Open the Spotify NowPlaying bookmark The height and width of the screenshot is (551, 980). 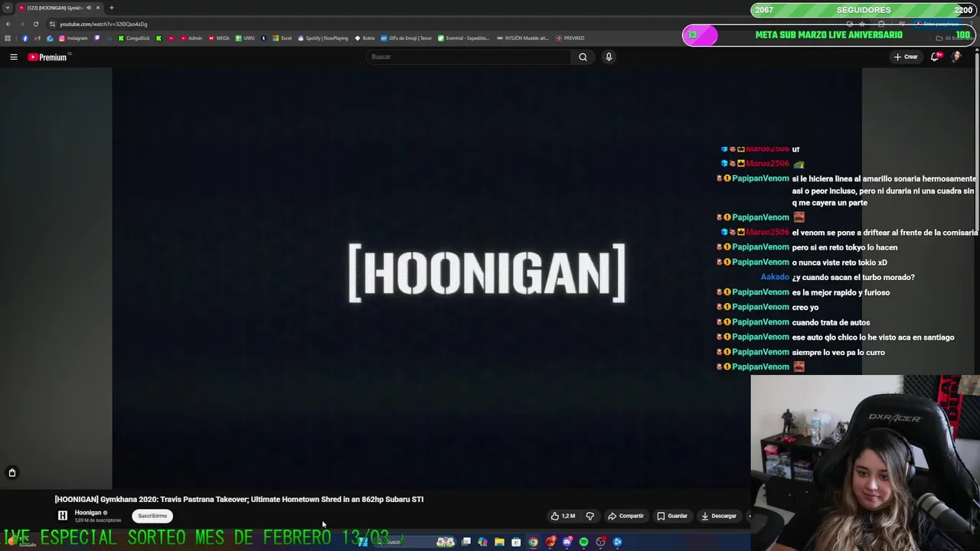point(323,38)
